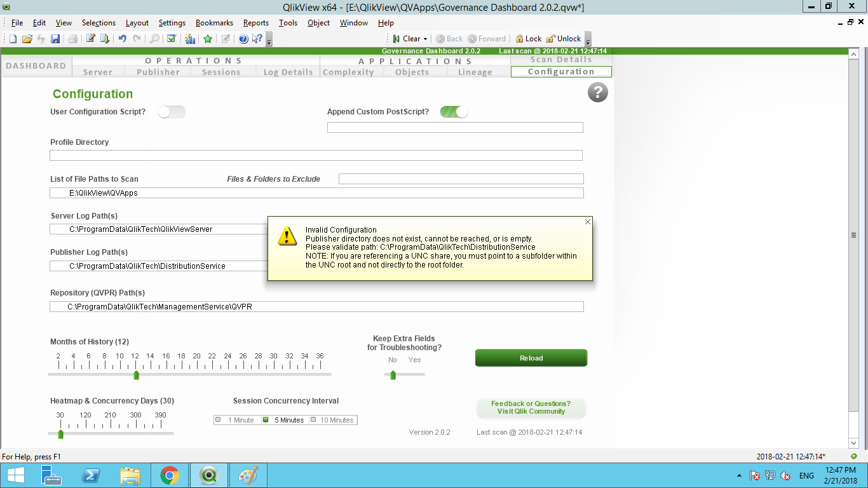Open Google Chrome from the taskbar
The width and height of the screenshot is (868, 488).
(170, 475)
